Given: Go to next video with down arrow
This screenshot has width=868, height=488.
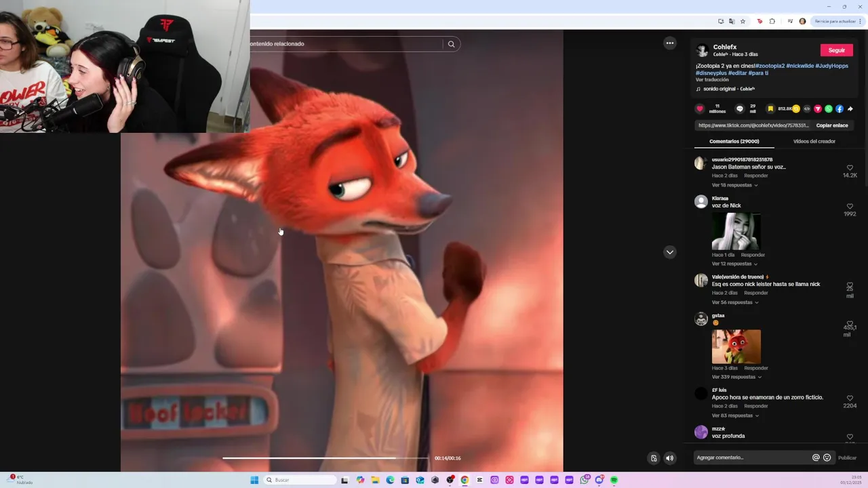Looking at the screenshot, I should pyautogui.click(x=670, y=252).
